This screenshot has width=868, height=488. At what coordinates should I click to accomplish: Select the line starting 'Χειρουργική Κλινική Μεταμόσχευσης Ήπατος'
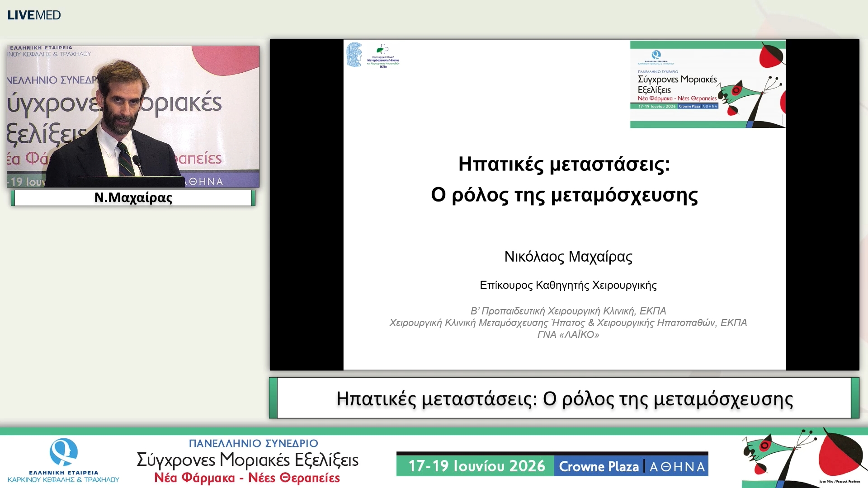pyautogui.click(x=568, y=323)
